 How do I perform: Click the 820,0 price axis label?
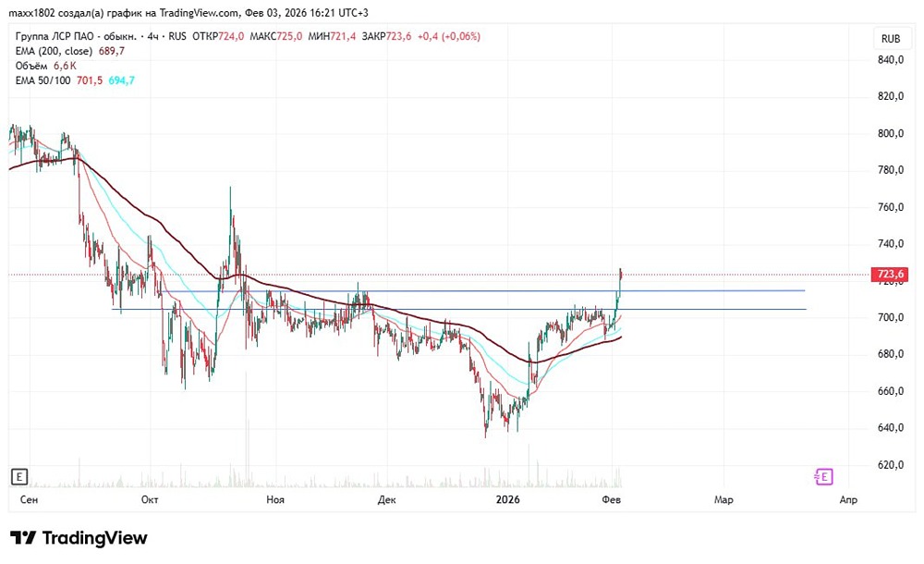(x=891, y=96)
